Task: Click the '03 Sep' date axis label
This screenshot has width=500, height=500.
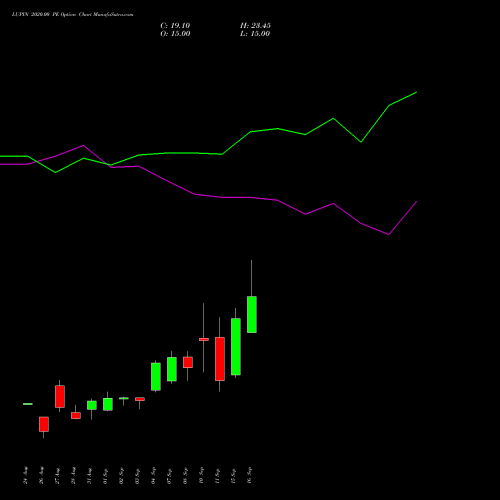Action: [138, 475]
